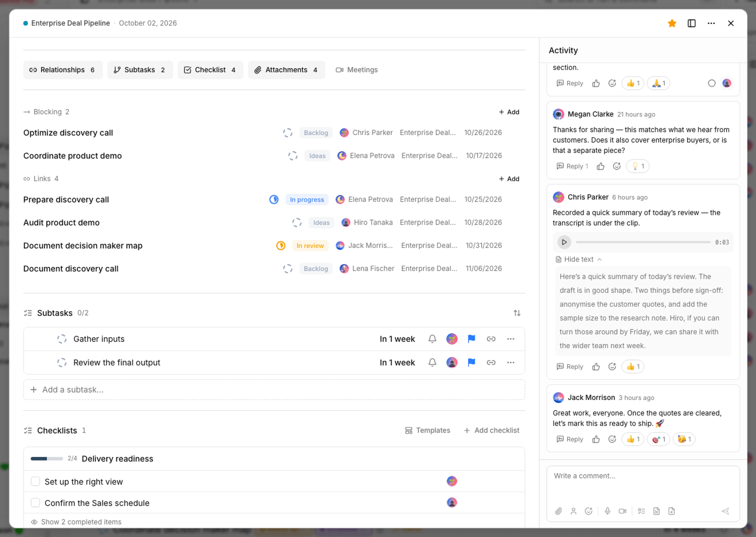The height and width of the screenshot is (537, 756).
Task: Open Backlog status of Optimize discovery call
Action: 316,133
